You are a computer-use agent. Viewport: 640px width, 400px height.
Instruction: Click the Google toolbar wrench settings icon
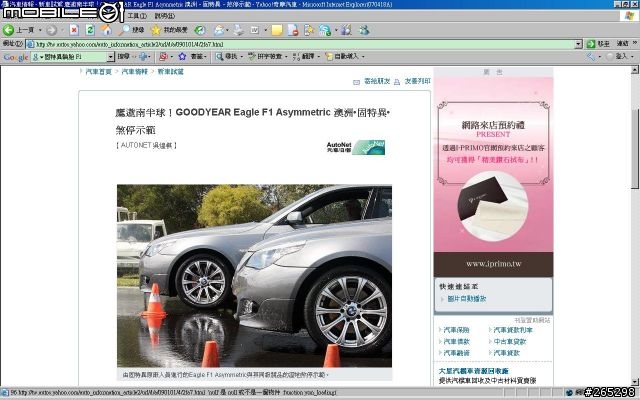(x=591, y=56)
